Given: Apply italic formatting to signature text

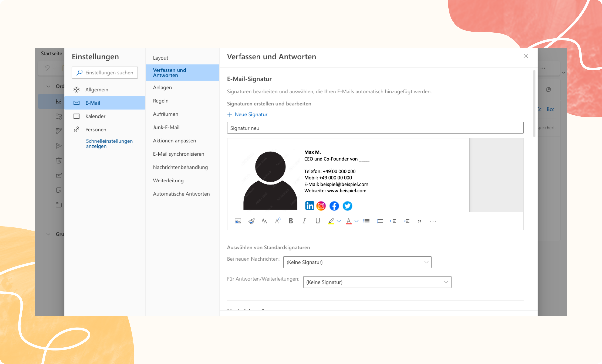Looking at the screenshot, I should 304,221.
